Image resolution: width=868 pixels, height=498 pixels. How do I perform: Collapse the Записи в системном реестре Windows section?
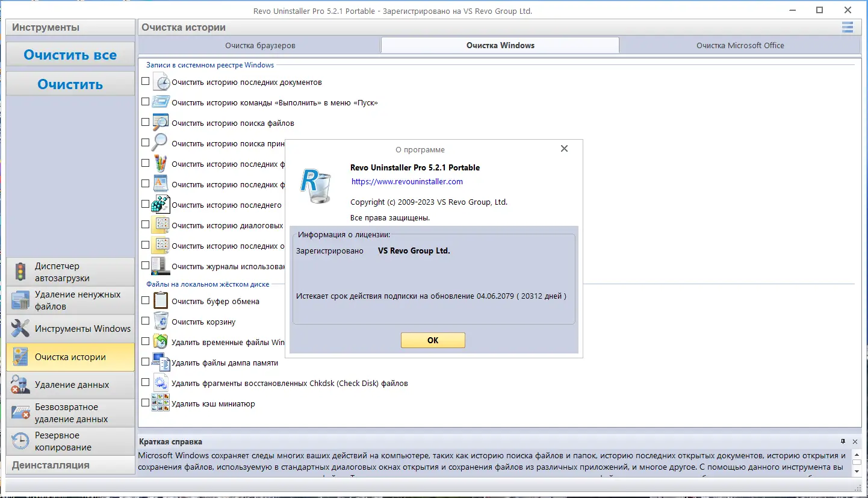click(209, 65)
